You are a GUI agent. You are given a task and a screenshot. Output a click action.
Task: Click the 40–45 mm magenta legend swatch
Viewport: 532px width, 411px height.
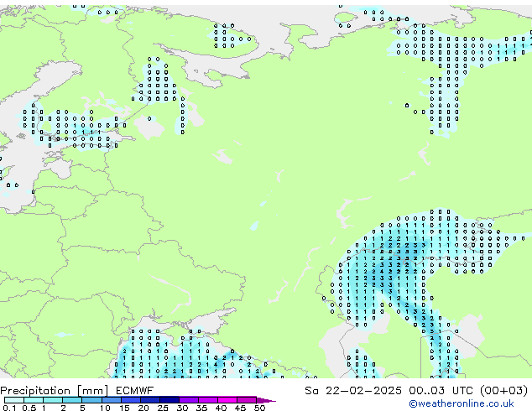[x=227, y=400]
